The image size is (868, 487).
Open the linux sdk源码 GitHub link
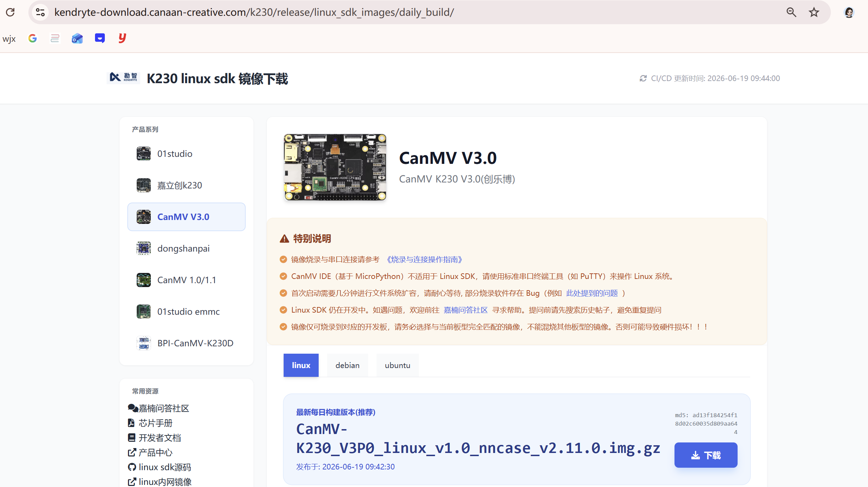(160, 467)
